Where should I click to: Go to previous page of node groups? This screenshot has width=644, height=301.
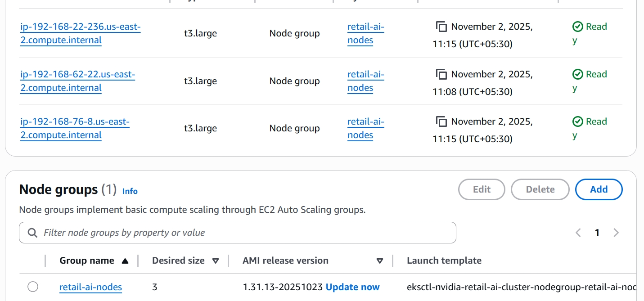pyautogui.click(x=578, y=233)
